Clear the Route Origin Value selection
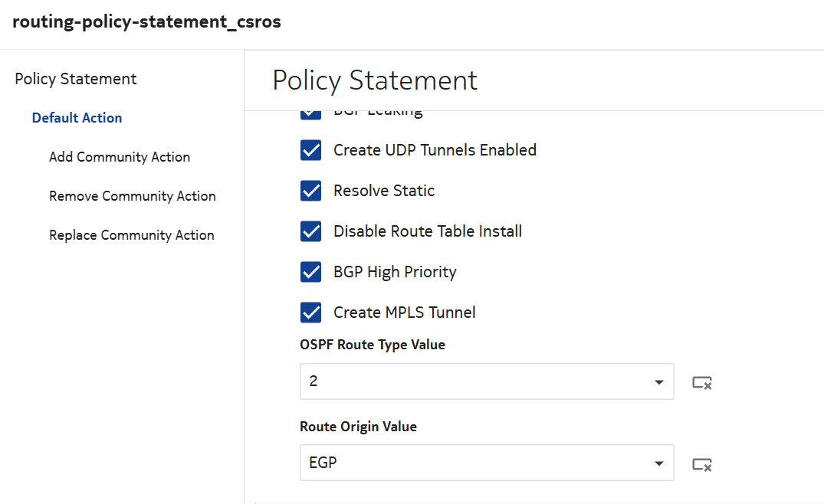This screenshot has width=824, height=504. (x=702, y=463)
